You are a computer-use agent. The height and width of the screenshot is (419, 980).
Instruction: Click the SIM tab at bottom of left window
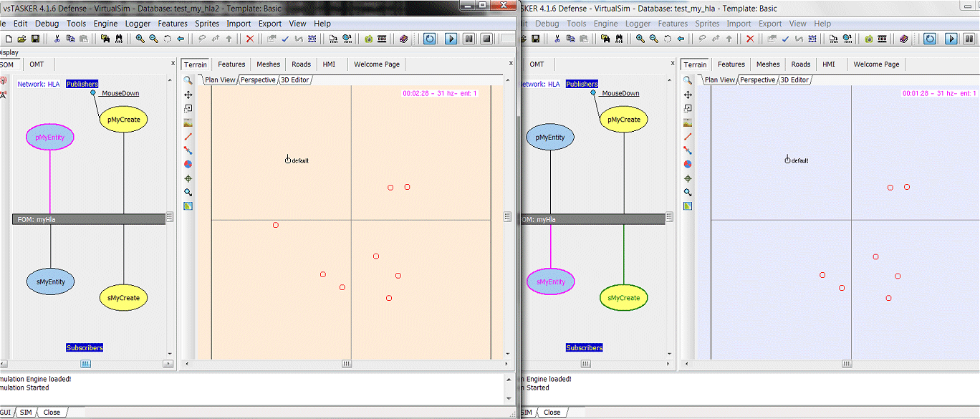coord(26,413)
